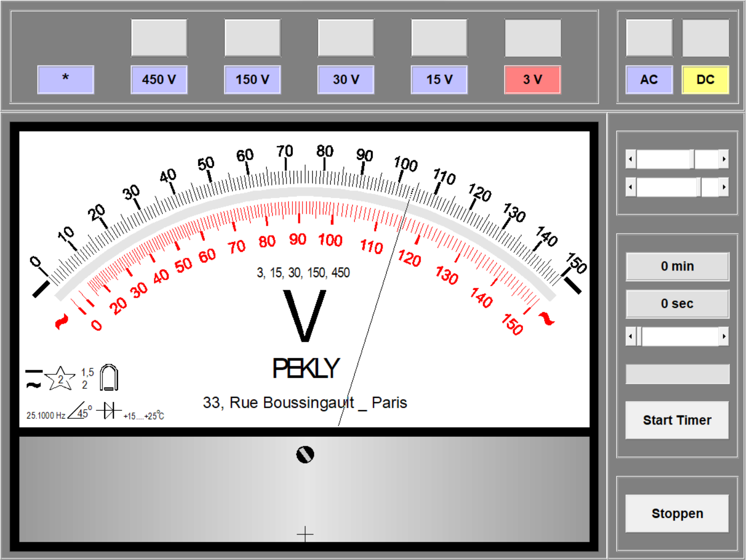Click right red AC tilde symbol
747x560 pixels.
[x=546, y=319]
